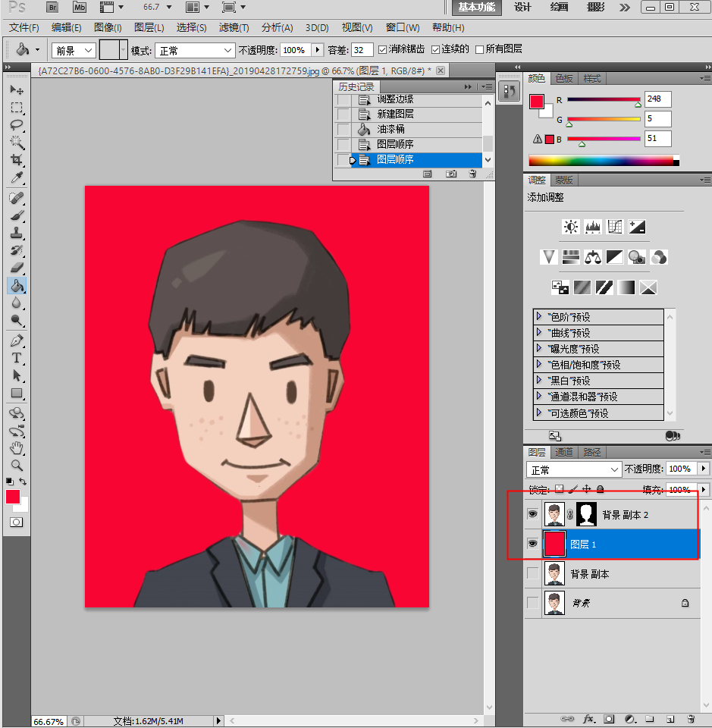Open the layer blend mode dropdown
The height and width of the screenshot is (728, 712).
[574, 470]
